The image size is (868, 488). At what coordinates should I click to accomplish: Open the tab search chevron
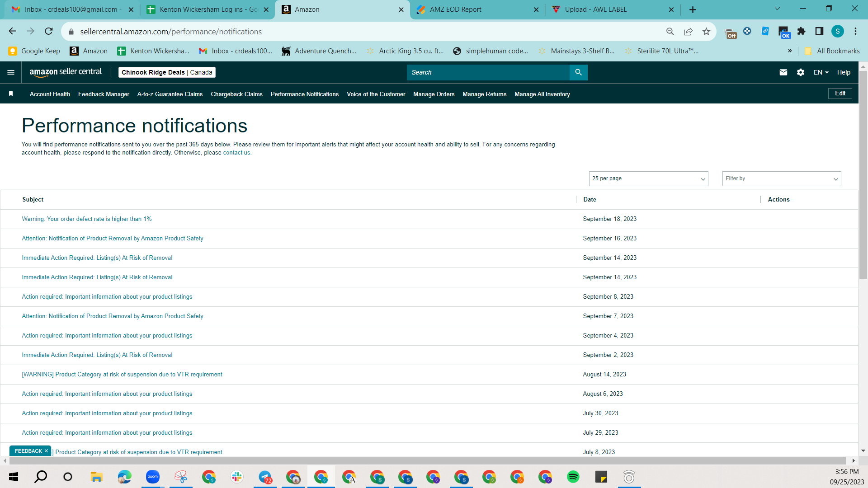[777, 9]
